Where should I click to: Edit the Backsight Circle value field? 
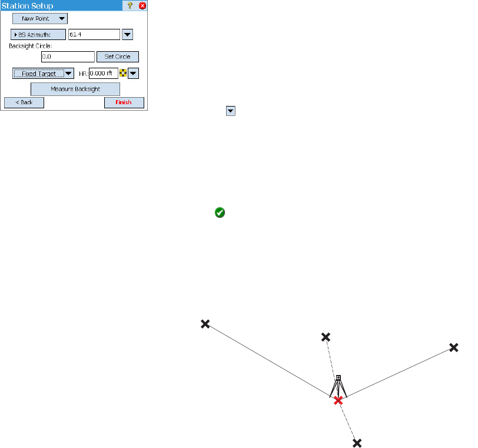click(68, 57)
